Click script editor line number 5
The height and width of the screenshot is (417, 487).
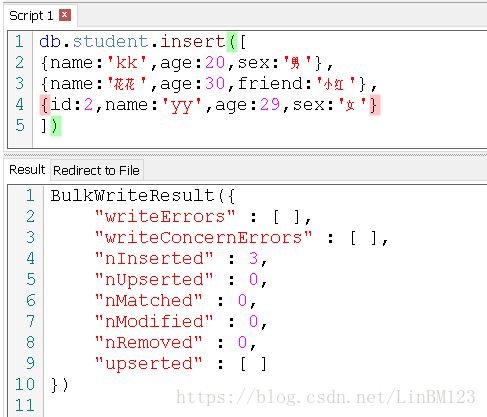[20, 126]
